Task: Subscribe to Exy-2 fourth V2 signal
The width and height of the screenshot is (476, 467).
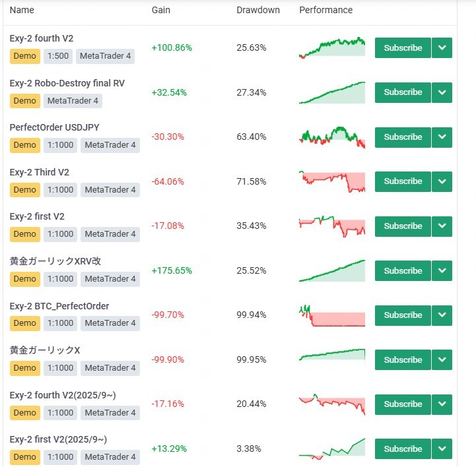Action: coord(402,48)
